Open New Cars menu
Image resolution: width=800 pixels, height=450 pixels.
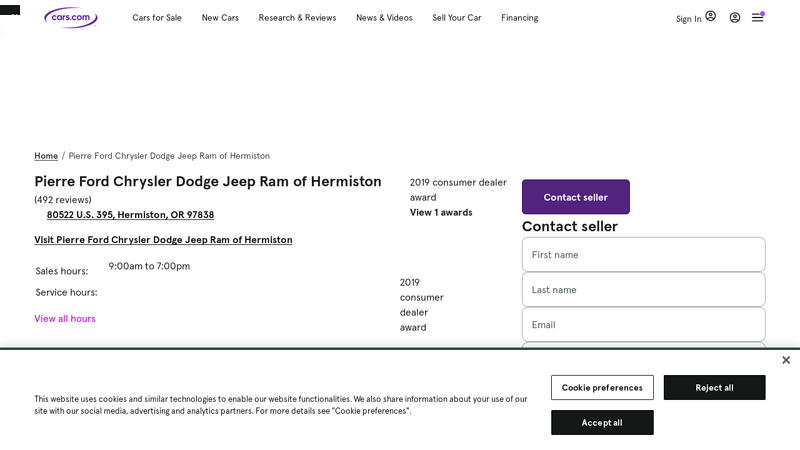point(220,18)
